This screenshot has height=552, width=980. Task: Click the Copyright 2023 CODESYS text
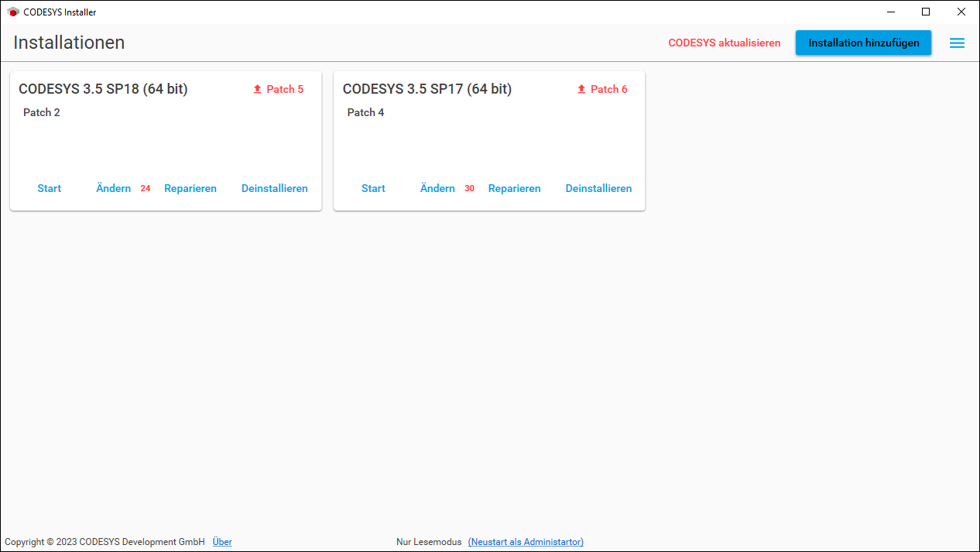(105, 542)
